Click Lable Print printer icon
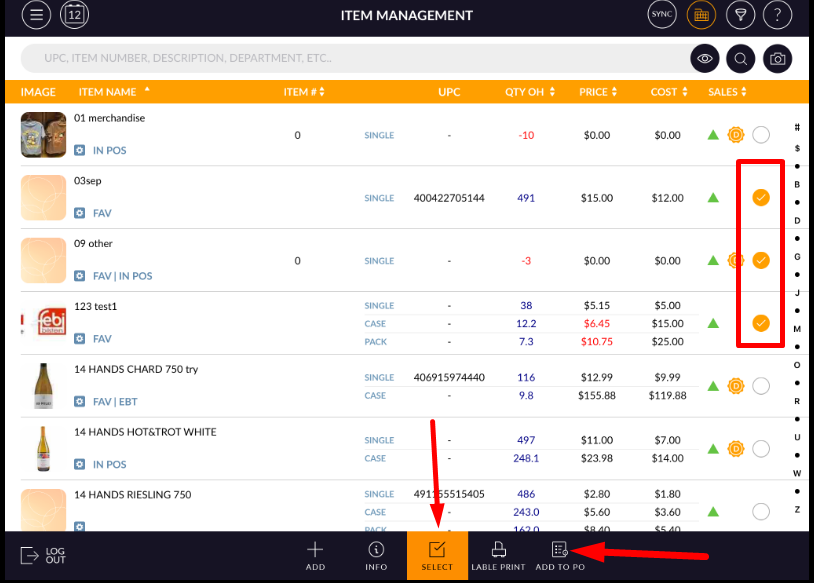814x583 pixels. pos(498,555)
